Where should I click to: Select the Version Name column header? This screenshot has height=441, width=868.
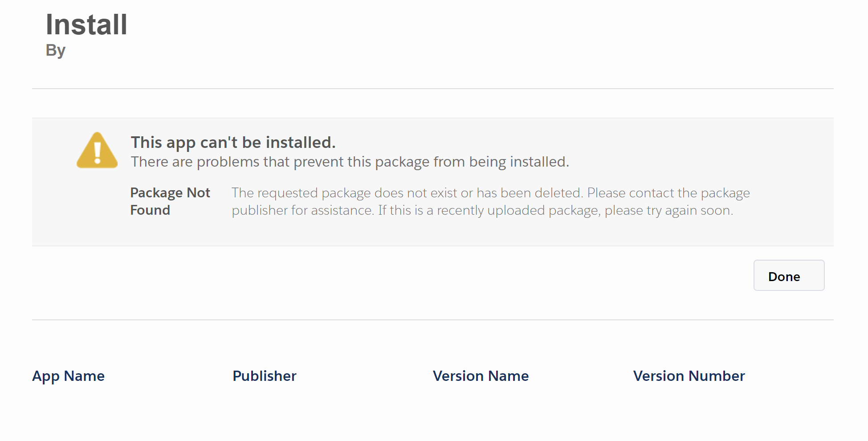tap(481, 376)
